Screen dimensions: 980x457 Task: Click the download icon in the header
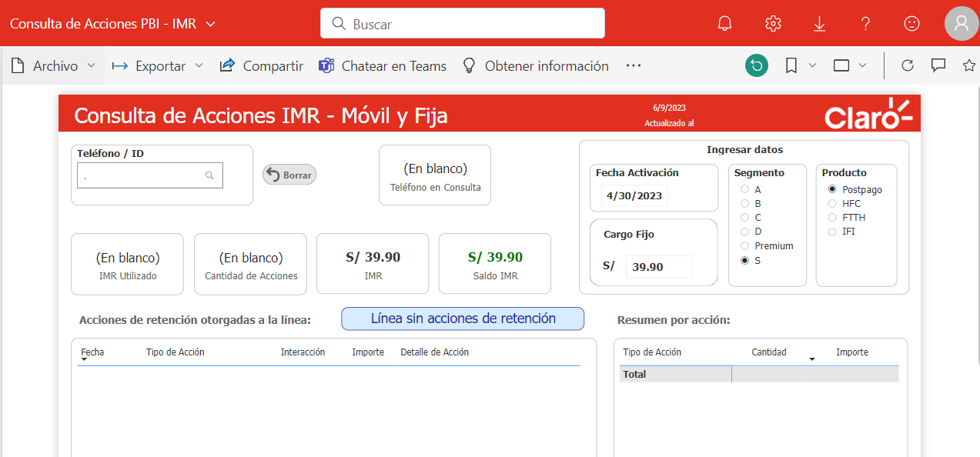tap(819, 23)
